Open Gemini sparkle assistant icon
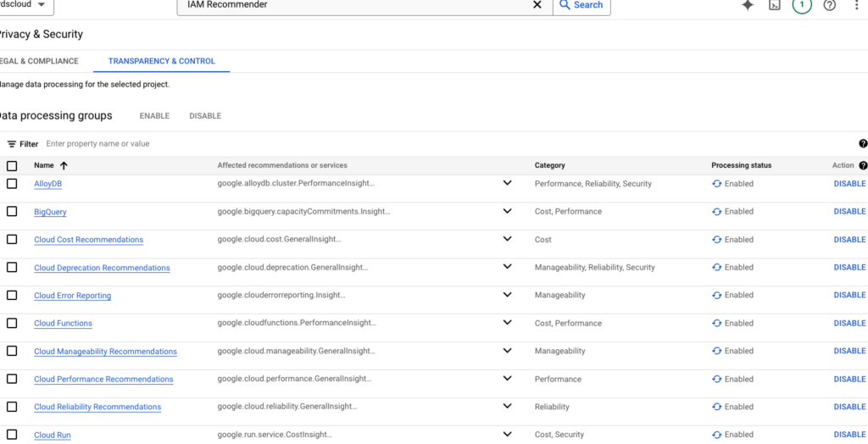The width and height of the screenshot is (868, 444). (x=748, y=6)
